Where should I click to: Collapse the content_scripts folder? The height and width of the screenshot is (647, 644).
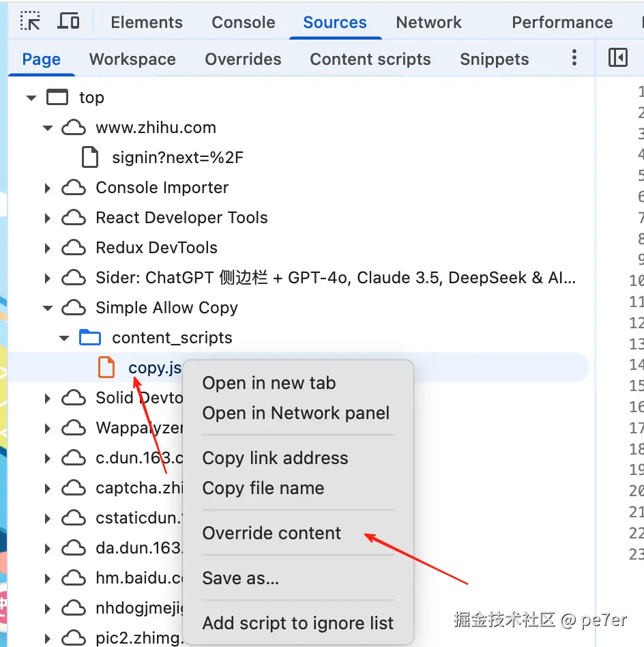pos(64,339)
